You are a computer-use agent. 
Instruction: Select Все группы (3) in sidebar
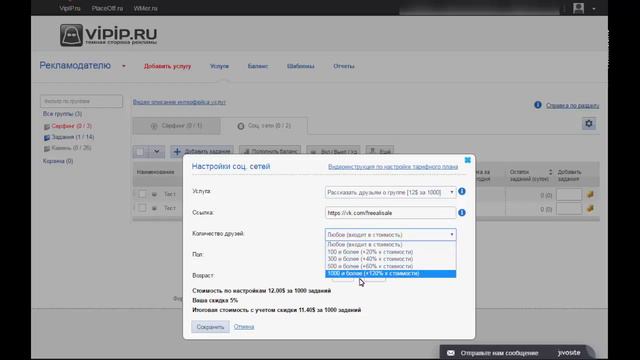(62, 114)
